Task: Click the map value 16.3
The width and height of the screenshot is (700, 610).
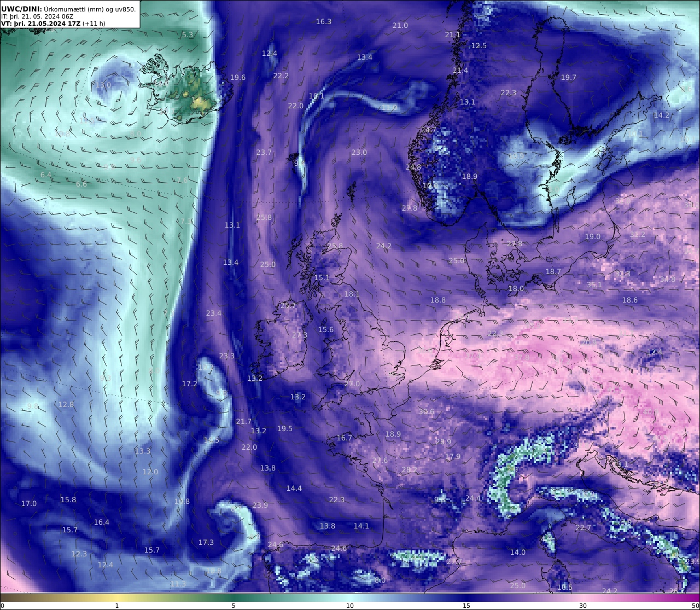Action: [x=324, y=22]
